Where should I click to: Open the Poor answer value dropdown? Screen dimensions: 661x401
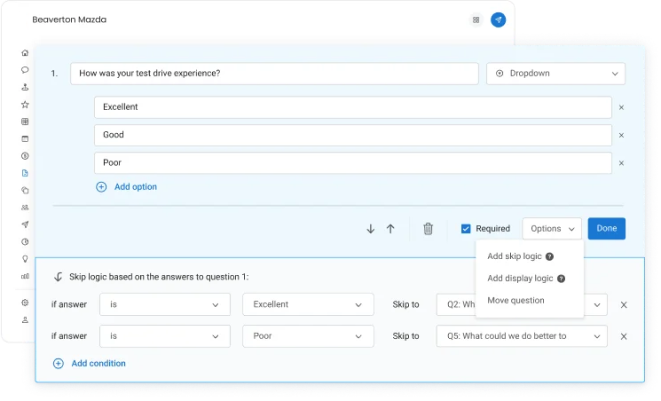pyautogui.click(x=307, y=336)
